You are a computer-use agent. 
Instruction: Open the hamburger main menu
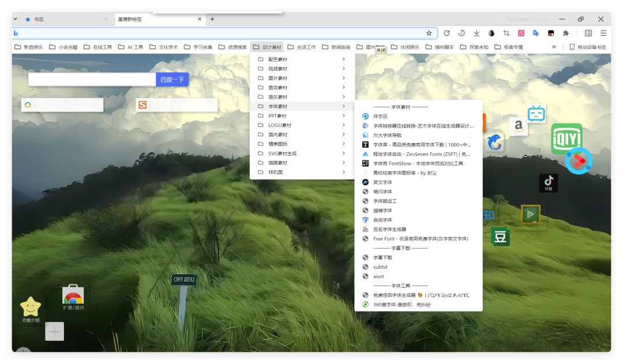(x=603, y=33)
